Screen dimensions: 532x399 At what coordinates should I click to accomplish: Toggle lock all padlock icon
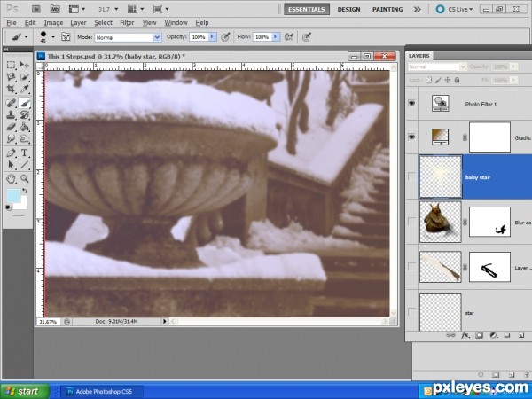457,80
